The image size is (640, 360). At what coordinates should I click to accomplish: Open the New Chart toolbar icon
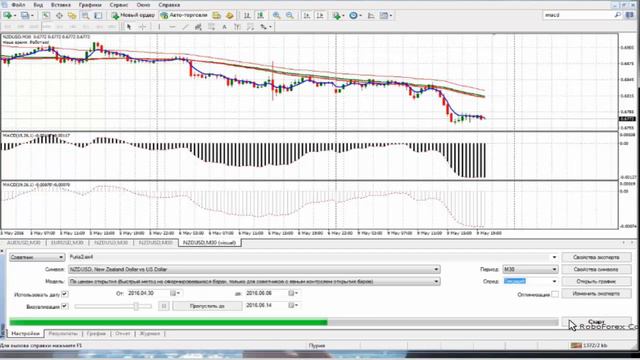coord(7,15)
